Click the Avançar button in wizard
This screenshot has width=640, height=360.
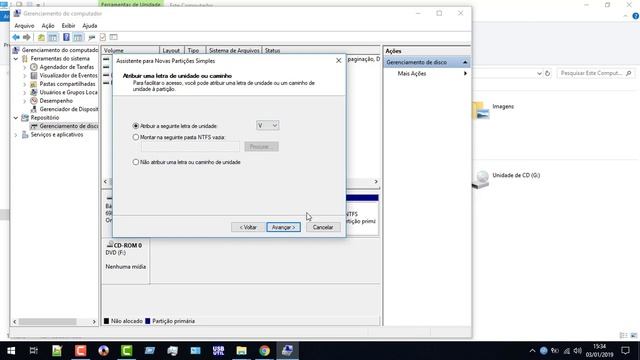[x=284, y=227]
